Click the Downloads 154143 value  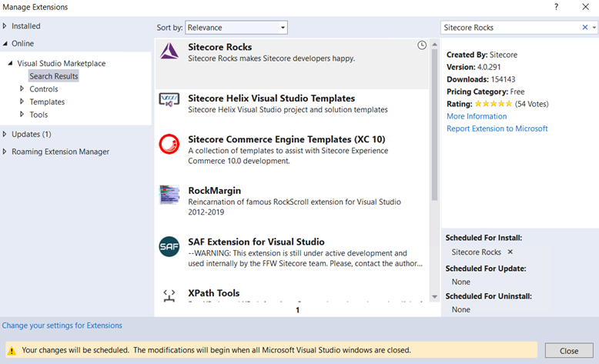pyautogui.click(x=503, y=79)
